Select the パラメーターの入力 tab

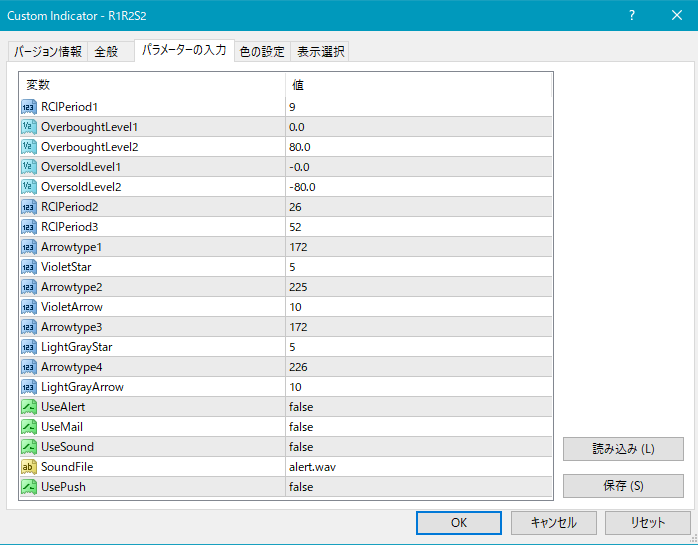[x=184, y=50]
